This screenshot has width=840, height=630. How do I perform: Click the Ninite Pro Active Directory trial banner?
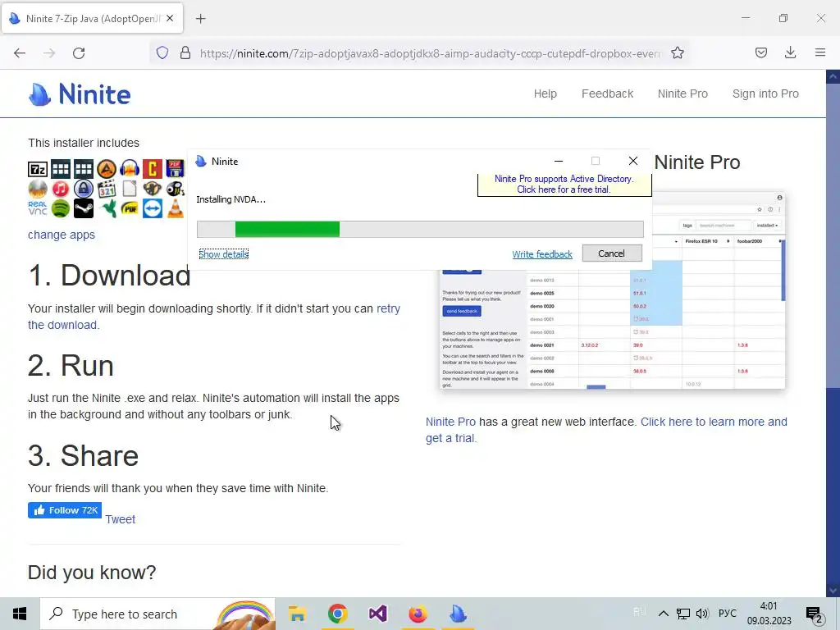[x=564, y=185]
